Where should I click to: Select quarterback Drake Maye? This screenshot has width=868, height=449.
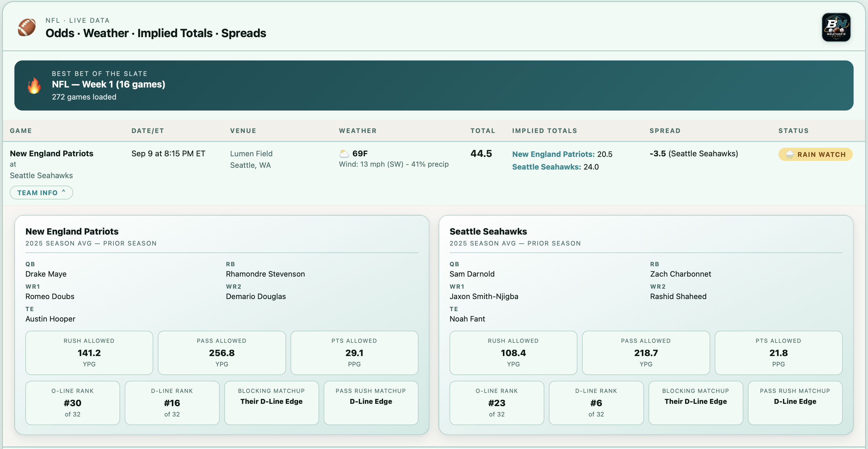pos(46,274)
